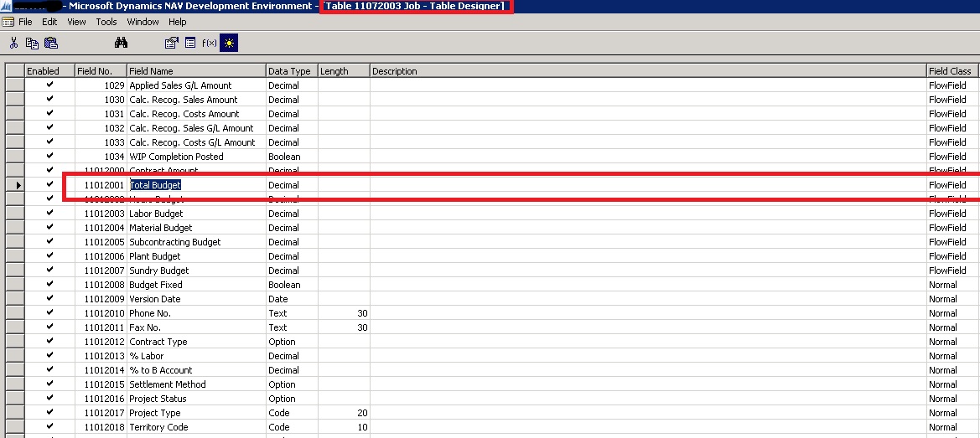Click the table icon left of File
Viewport: 980px width, 438px height.
[8, 22]
